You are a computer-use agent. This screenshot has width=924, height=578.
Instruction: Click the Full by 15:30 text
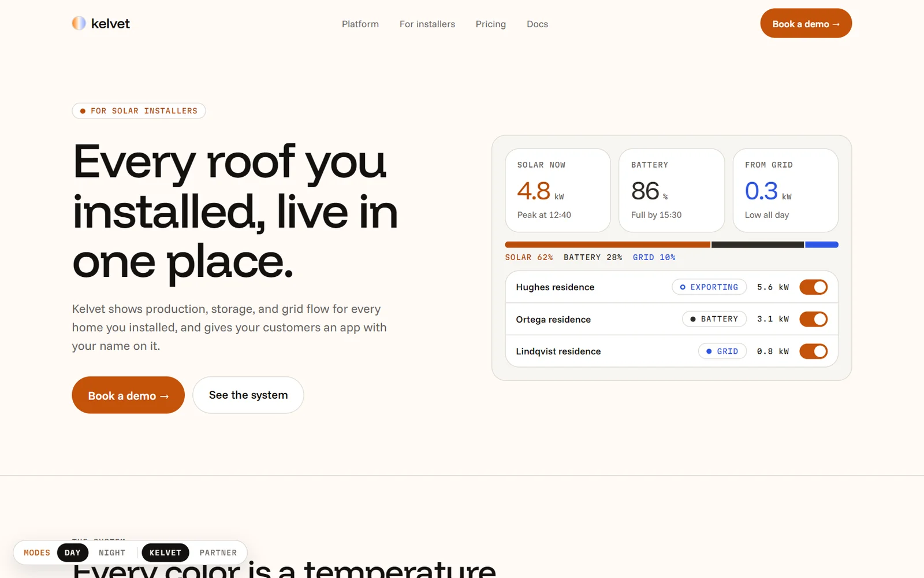(656, 215)
